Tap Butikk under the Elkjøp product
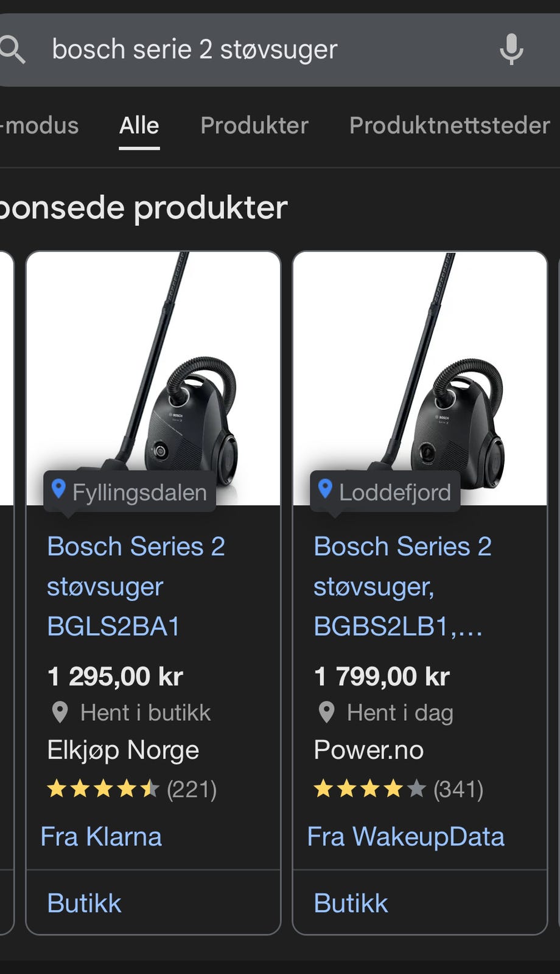The height and width of the screenshot is (974, 560). (84, 903)
